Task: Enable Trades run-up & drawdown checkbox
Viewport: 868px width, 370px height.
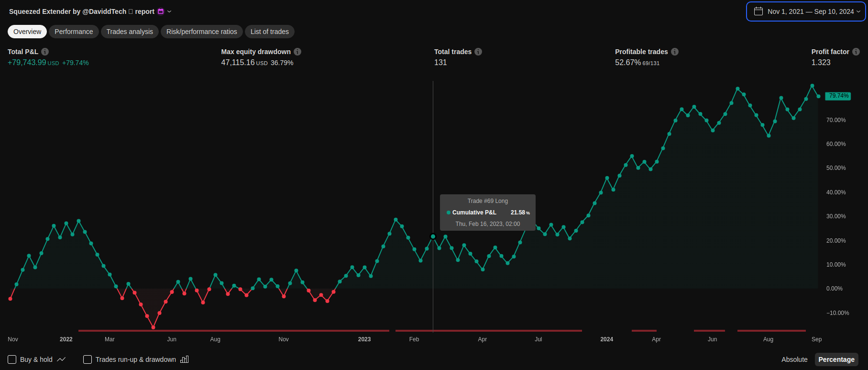Action: tap(88, 359)
